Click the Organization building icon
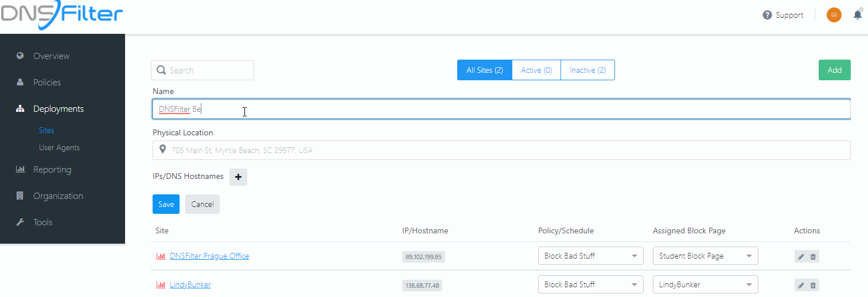The height and width of the screenshot is (297, 868). pos(20,196)
